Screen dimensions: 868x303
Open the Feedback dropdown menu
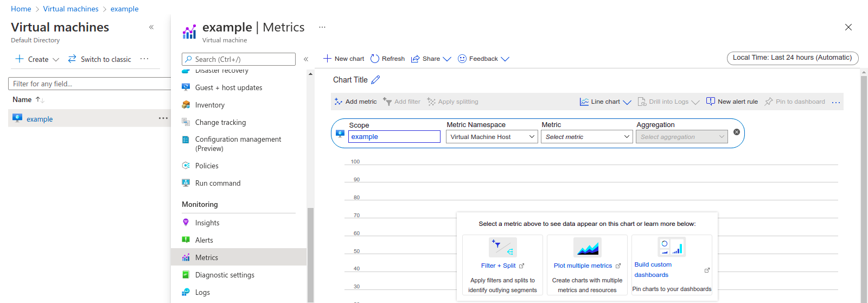click(483, 59)
